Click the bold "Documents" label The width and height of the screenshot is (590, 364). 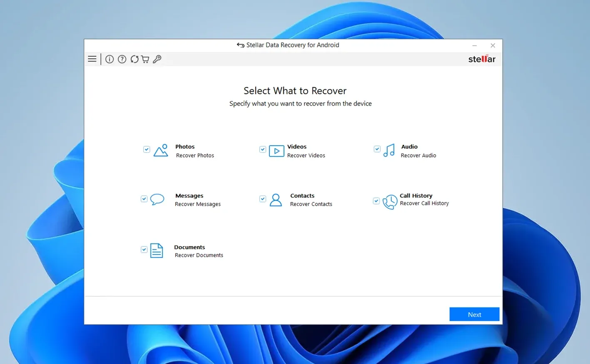pos(189,247)
